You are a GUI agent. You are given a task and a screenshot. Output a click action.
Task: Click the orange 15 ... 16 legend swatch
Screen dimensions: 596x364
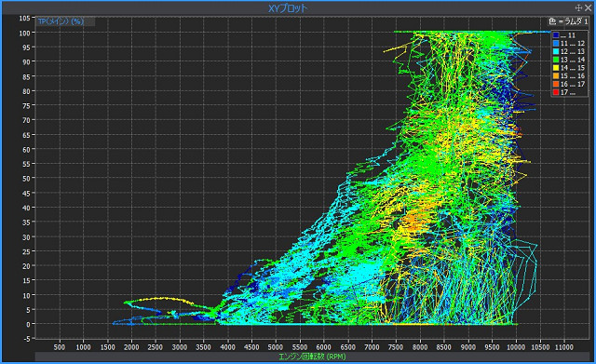click(x=556, y=76)
